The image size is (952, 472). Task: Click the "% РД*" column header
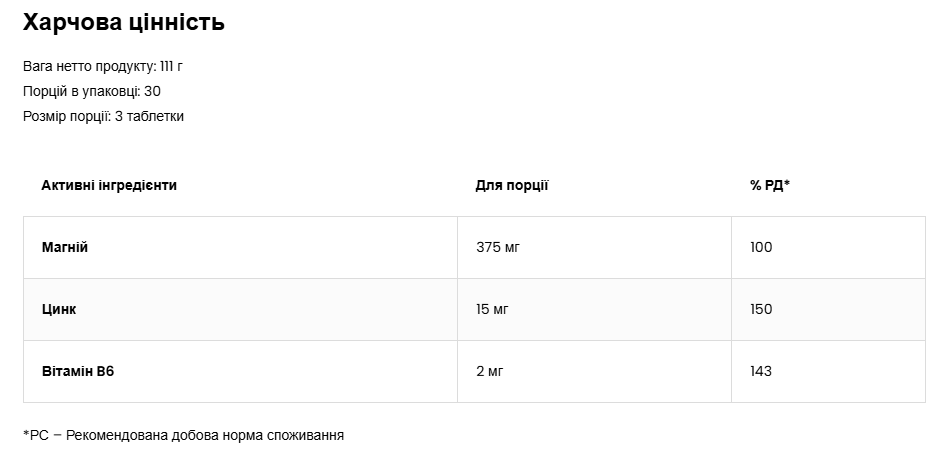point(770,185)
